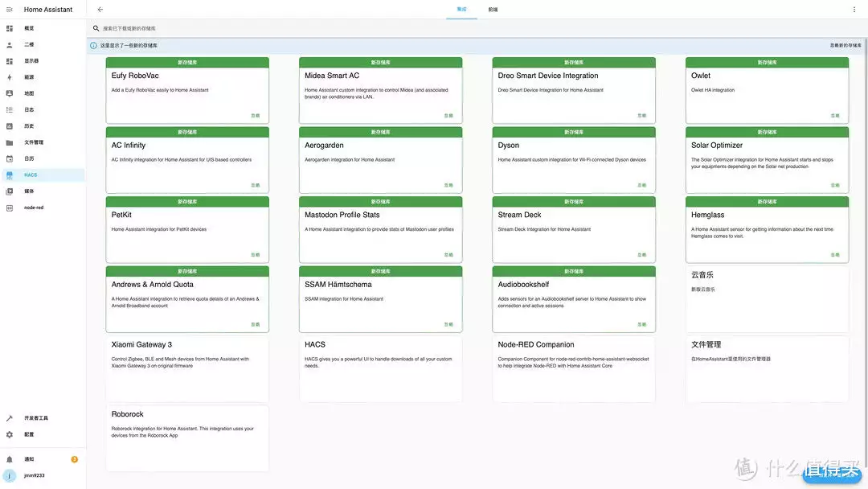
Task: Dismiss Audiobookshelf with its 忽略 link
Action: (x=641, y=325)
